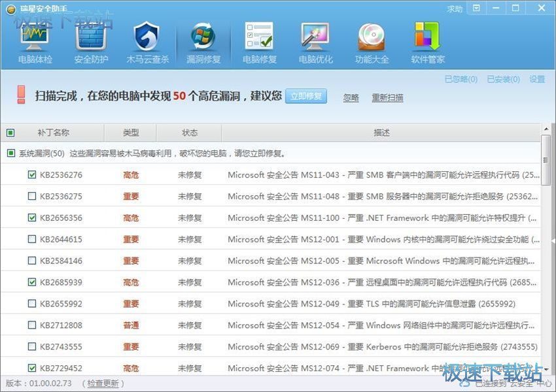Screen dimensions: 556x392
Task: Toggle the select-all checkbox in table header
Action: click(x=10, y=133)
